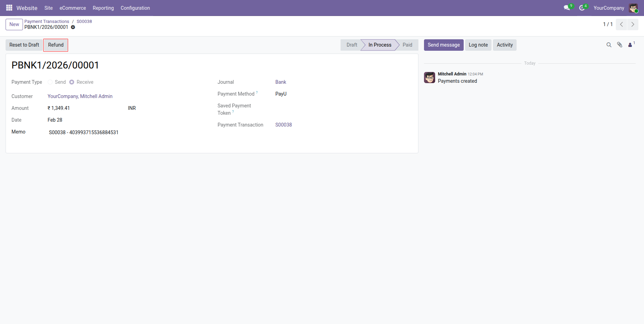Go to S00038 breadcrumb link
This screenshot has height=324, width=644.
point(84,22)
